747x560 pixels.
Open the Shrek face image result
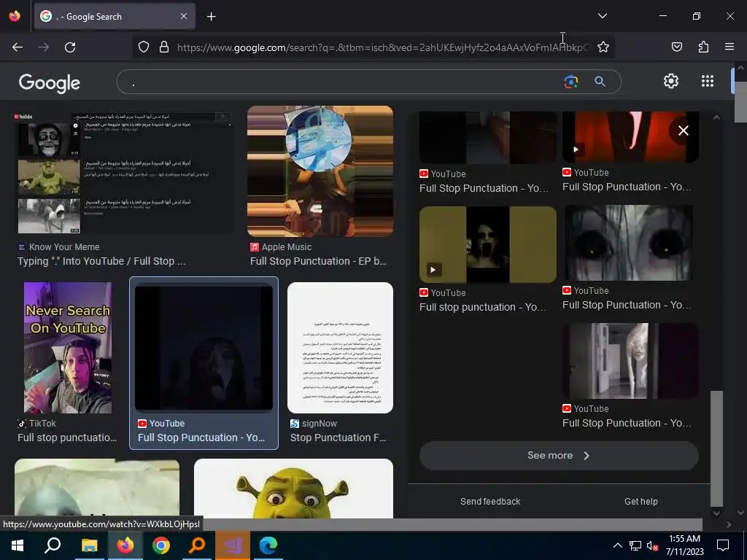tap(293, 489)
